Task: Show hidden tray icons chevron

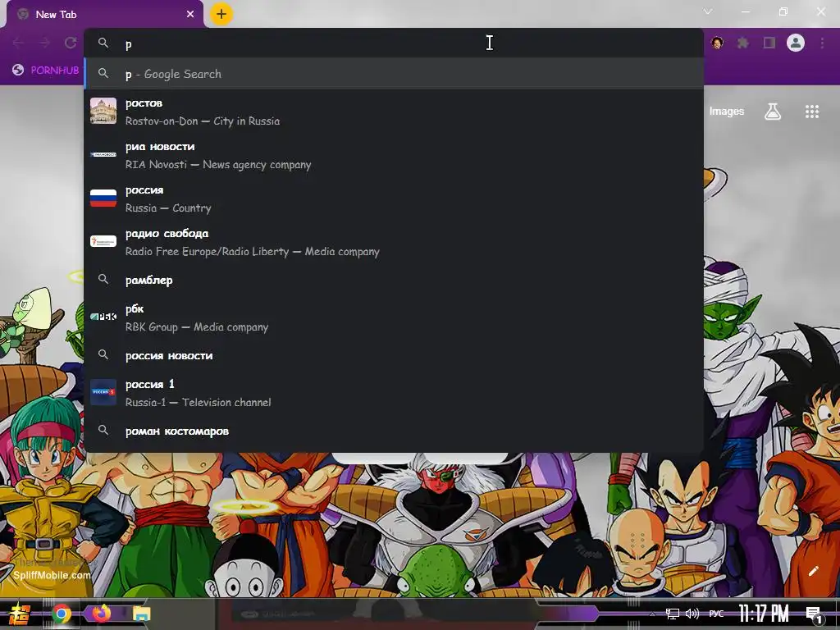Action: pyautogui.click(x=652, y=614)
